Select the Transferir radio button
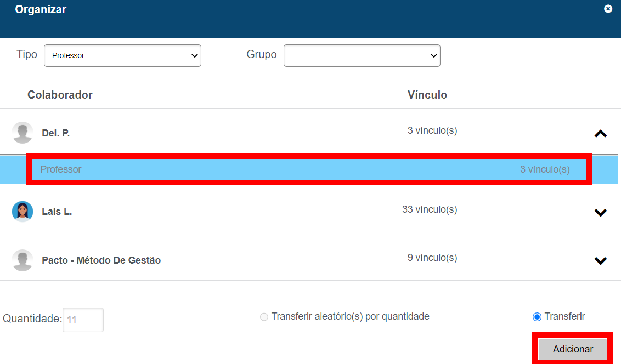The width and height of the screenshot is (621, 364). pyautogui.click(x=537, y=317)
